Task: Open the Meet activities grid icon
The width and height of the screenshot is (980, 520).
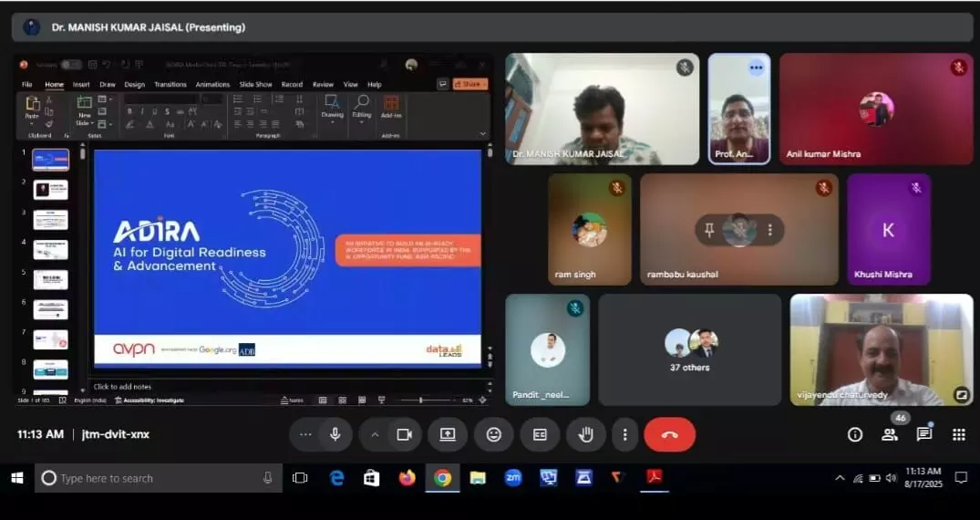Action: coord(959,434)
